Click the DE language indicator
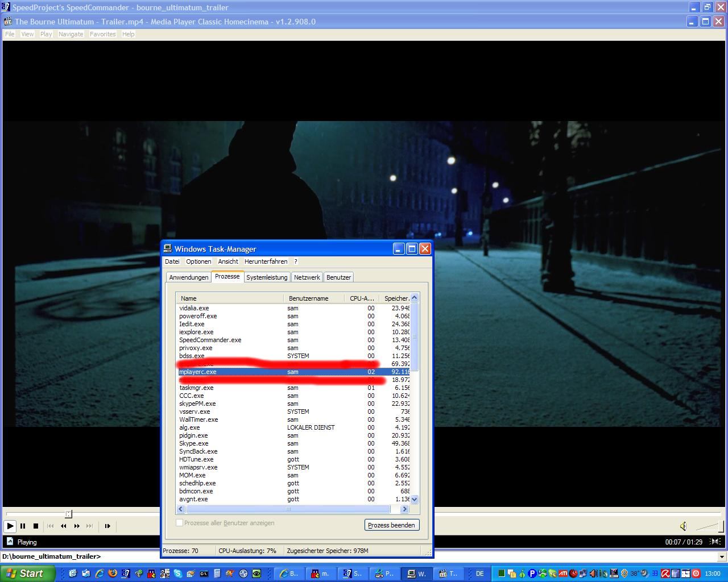Viewport: 728px width, 582px height. click(x=479, y=573)
